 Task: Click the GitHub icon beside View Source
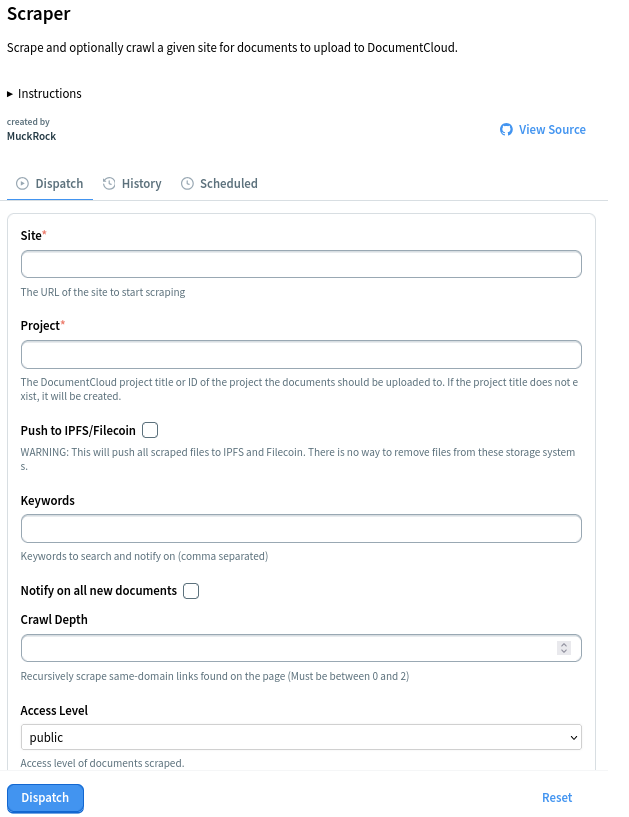click(x=506, y=130)
